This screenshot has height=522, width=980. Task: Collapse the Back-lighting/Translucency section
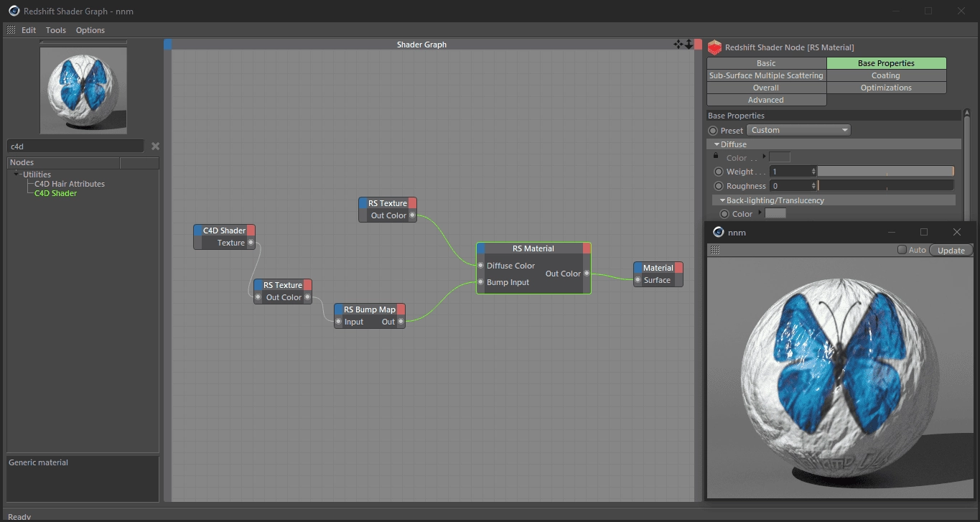point(722,200)
